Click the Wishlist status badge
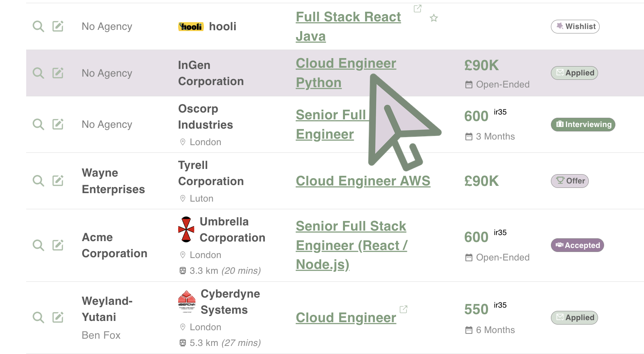This screenshot has width=644, height=354. [575, 27]
